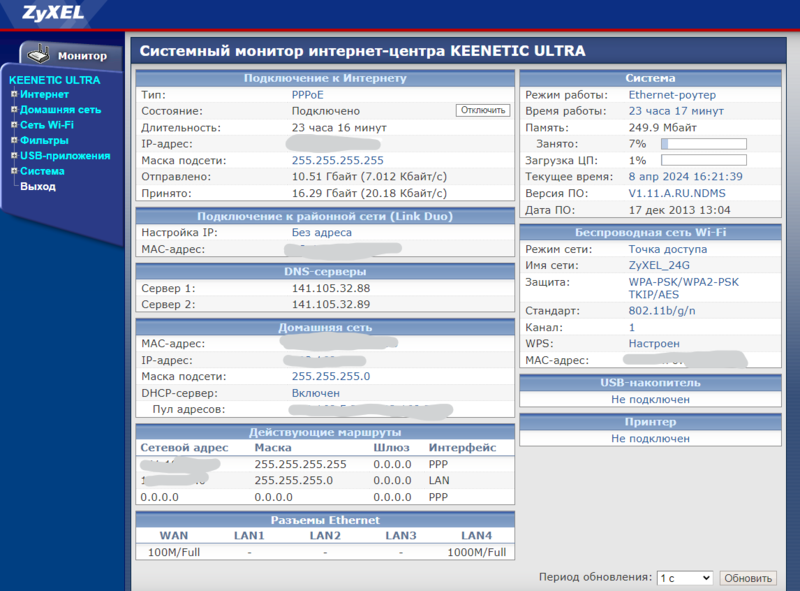Click the 0.0.0.0 network address route cell

pyautogui.click(x=159, y=497)
